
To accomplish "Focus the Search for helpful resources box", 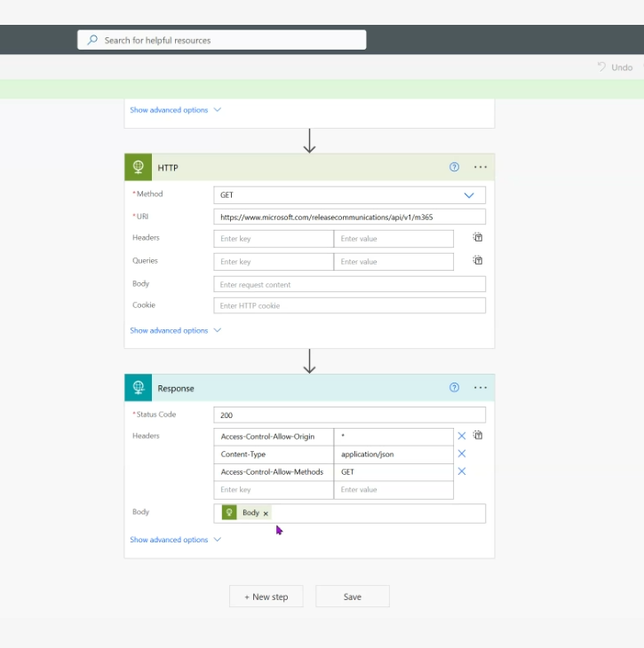I will click(222, 40).
